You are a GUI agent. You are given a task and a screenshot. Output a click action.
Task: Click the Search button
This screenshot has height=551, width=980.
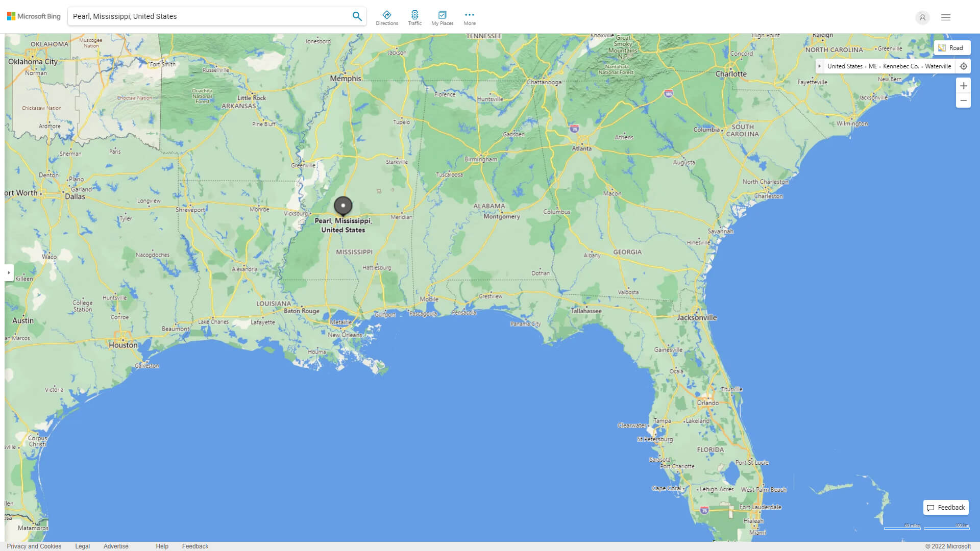coord(357,17)
